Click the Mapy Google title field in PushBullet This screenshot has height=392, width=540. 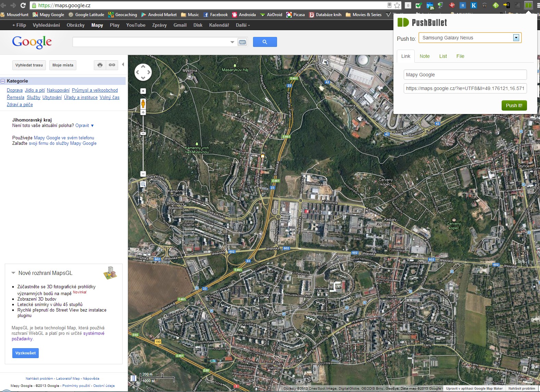click(x=465, y=75)
